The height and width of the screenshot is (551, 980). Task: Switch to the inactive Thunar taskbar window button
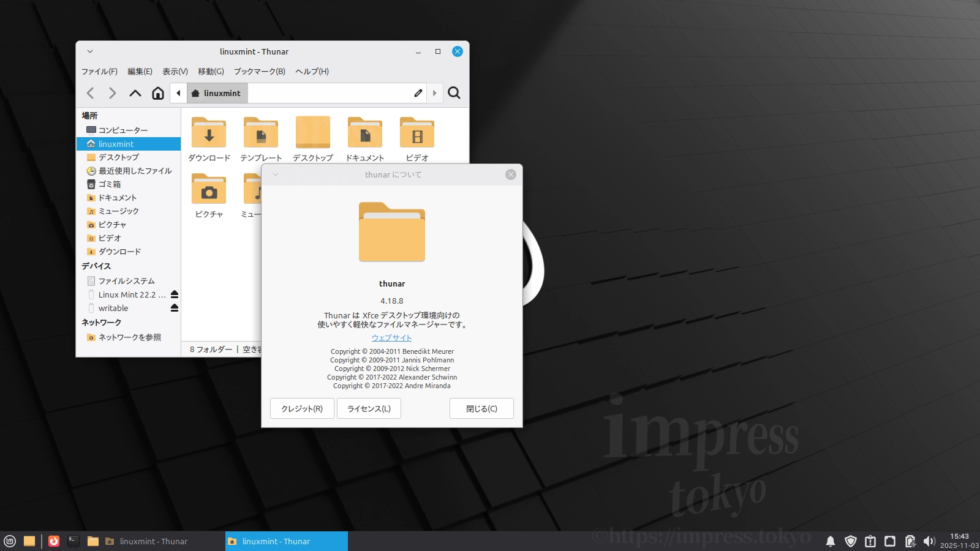(164, 541)
